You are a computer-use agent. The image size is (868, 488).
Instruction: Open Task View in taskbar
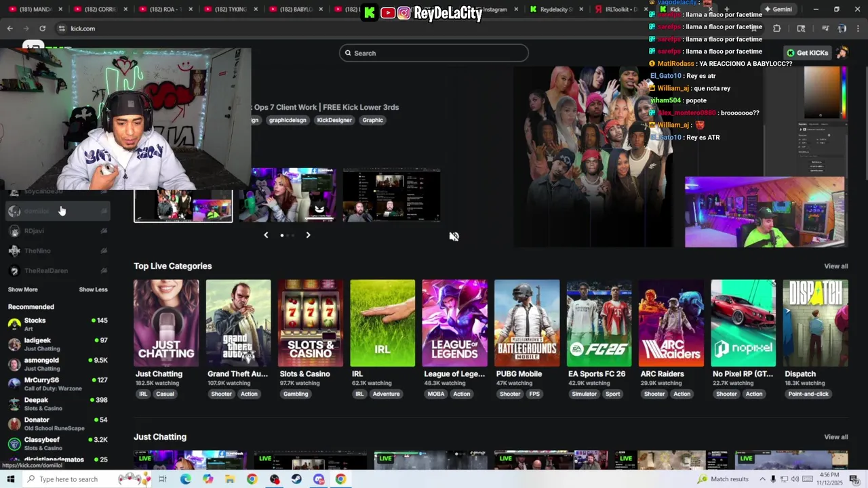coord(163,479)
